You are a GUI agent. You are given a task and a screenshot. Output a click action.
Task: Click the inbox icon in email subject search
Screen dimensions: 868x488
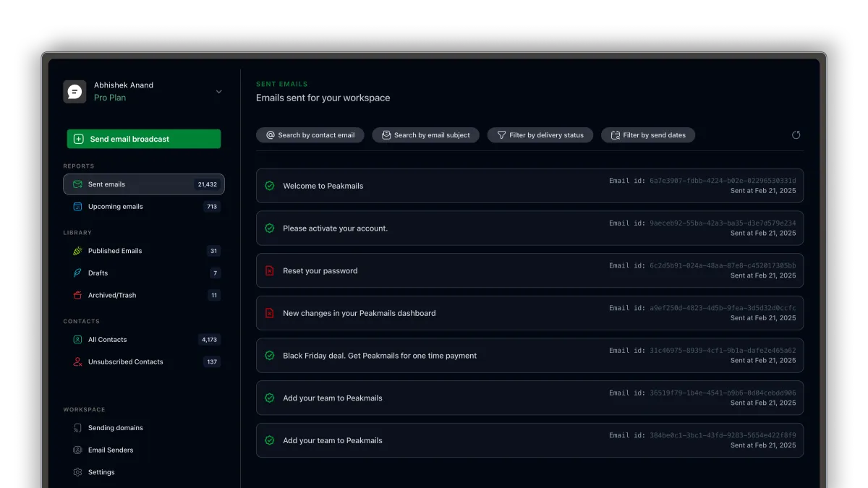pos(386,135)
